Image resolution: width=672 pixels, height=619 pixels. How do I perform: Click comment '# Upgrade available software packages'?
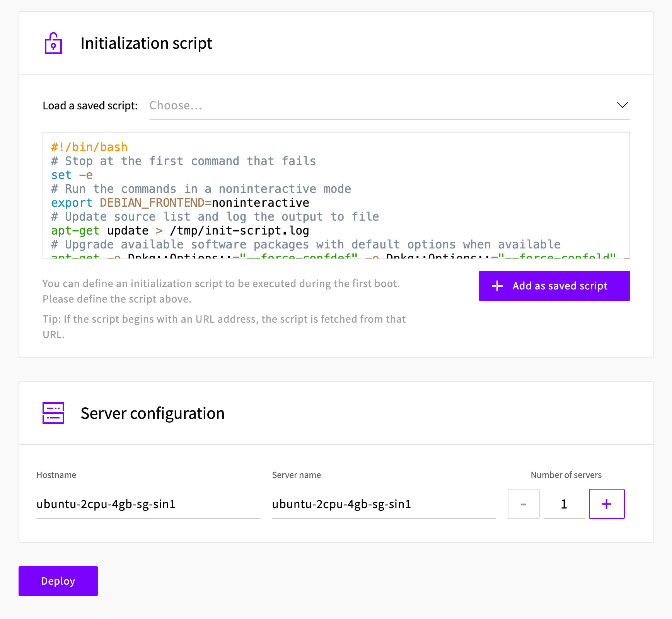306,245
